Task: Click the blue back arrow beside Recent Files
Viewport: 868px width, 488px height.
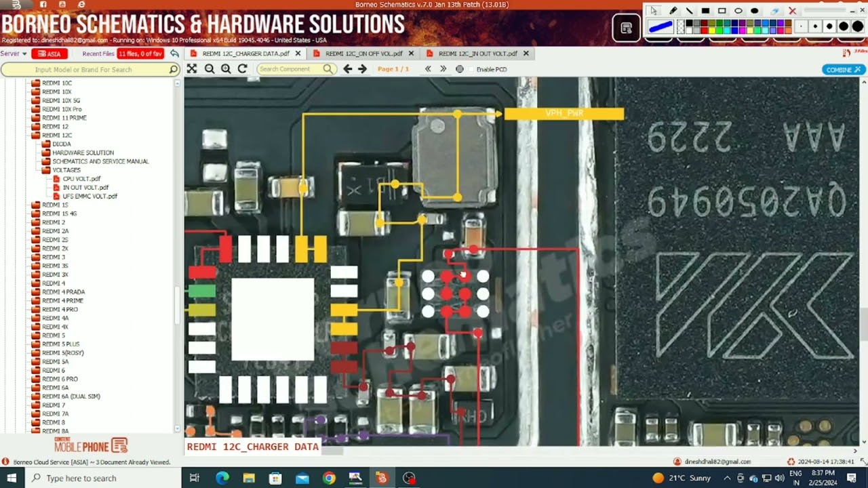Action: [x=174, y=54]
